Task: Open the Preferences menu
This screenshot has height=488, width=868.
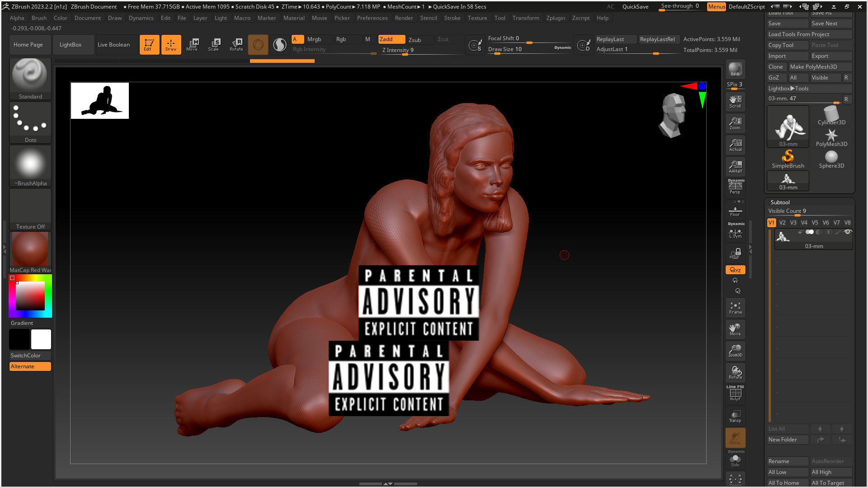Action: (372, 18)
